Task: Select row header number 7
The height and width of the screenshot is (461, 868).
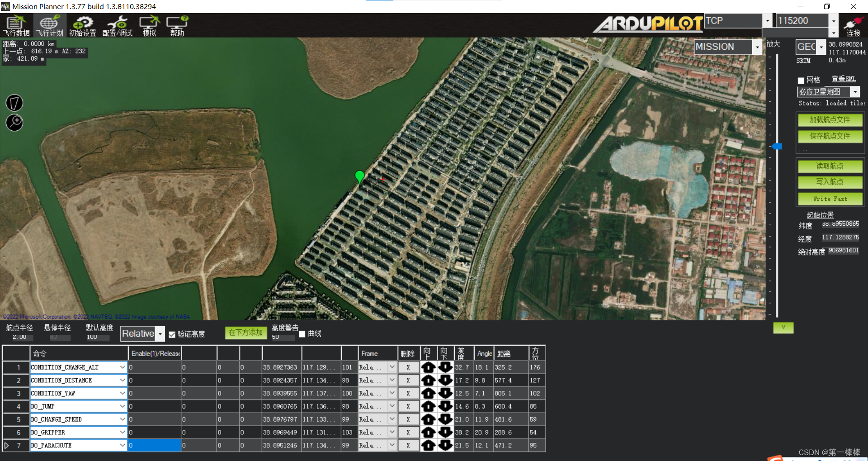Action: [x=16, y=446]
